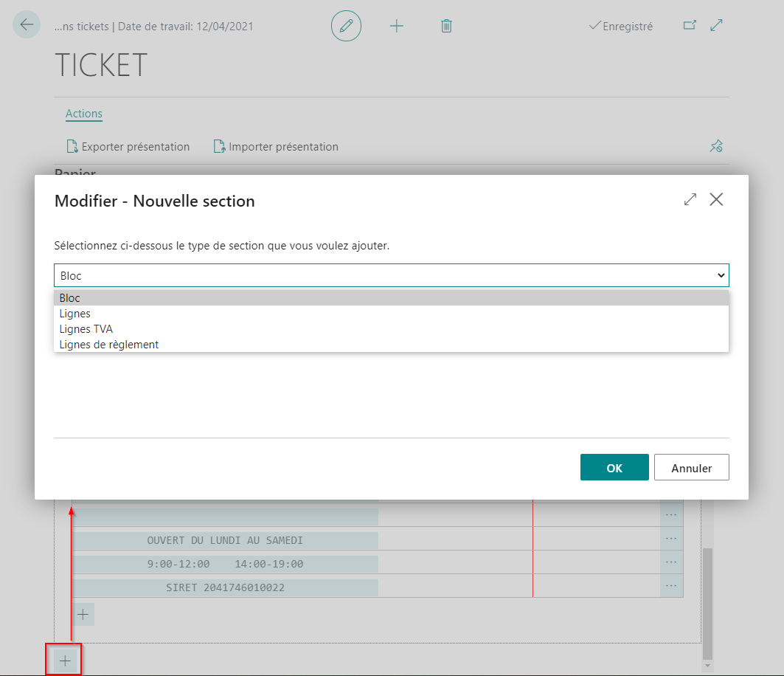The width and height of the screenshot is (784, 676).
Task: Close the Nouvelle section dialog
Action: coord(716,200)
